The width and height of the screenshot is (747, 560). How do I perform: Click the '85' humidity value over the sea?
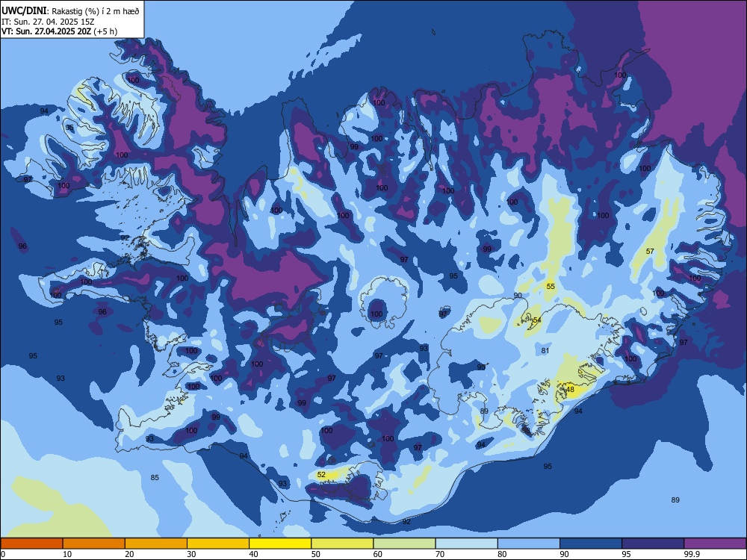click(155, 477)
